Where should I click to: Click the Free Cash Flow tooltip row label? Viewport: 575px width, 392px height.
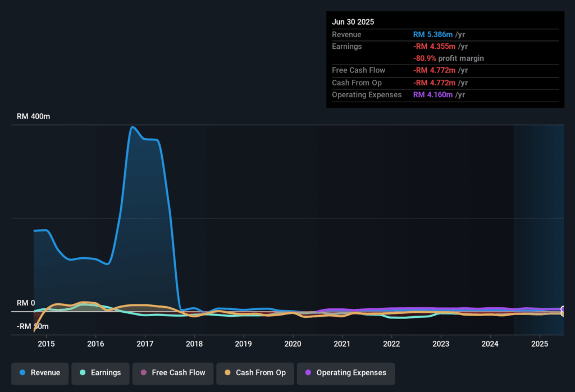358,70
